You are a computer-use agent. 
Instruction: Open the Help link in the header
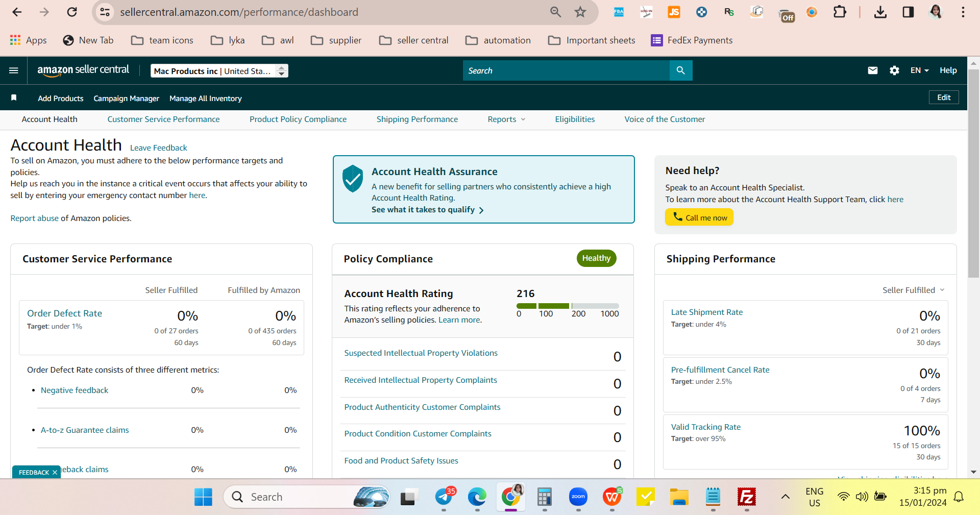948,70
